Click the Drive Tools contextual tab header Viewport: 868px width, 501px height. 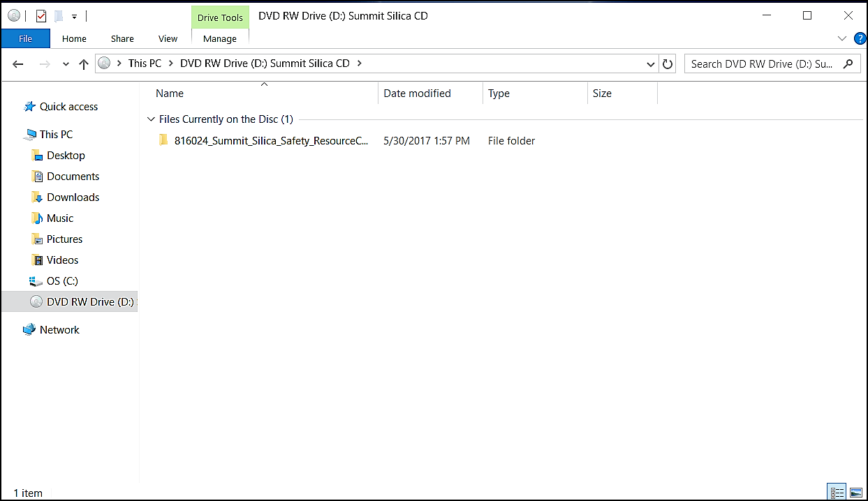coord(220,17)
